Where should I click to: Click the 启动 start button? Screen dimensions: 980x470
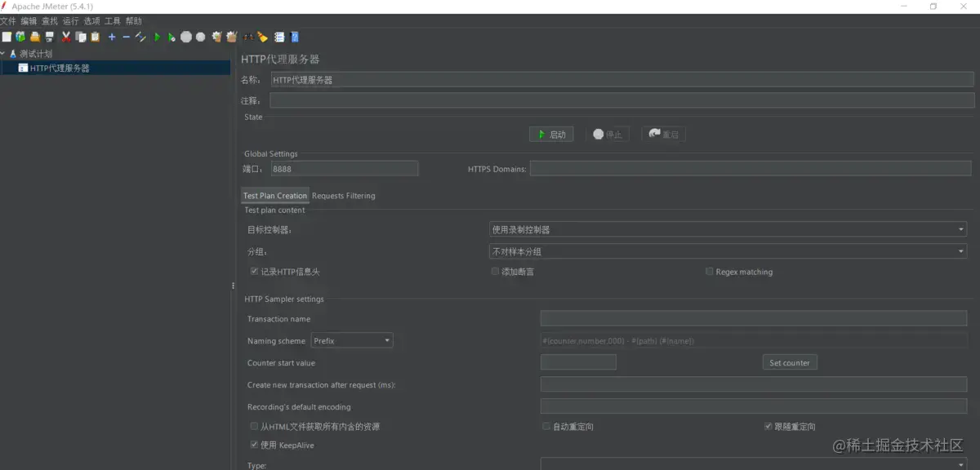click(551, 135)
